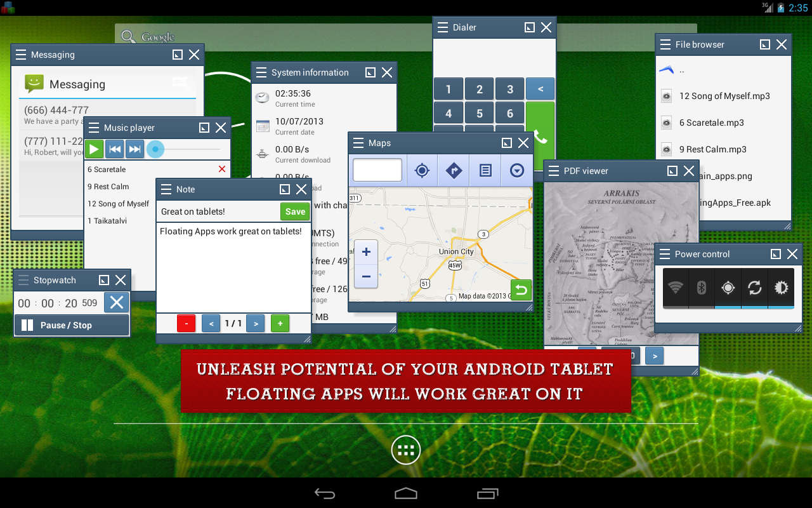Image resolution: width=812 pixels, height=508 pixels.
Task: Open the Power control hamburger menu
Action: [x=665, y=254]
